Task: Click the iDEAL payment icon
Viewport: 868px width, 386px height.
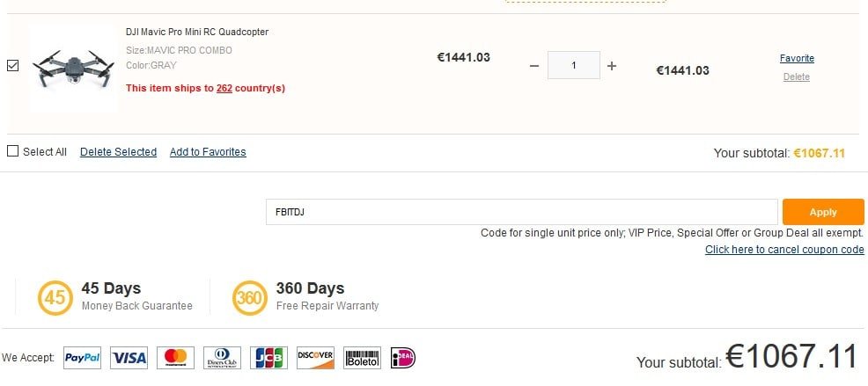Action: [403, 358]
